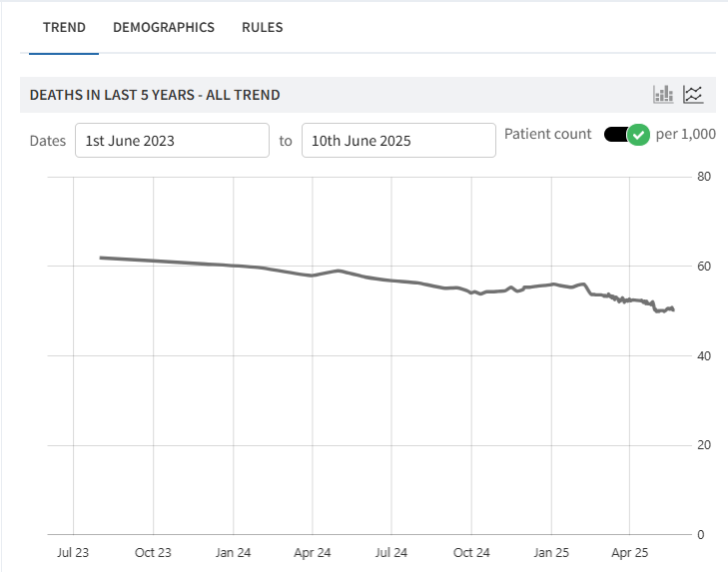Viewport: 728px width, 572px height.
Task: Open the RULES tab
Action: click(263, 27)
